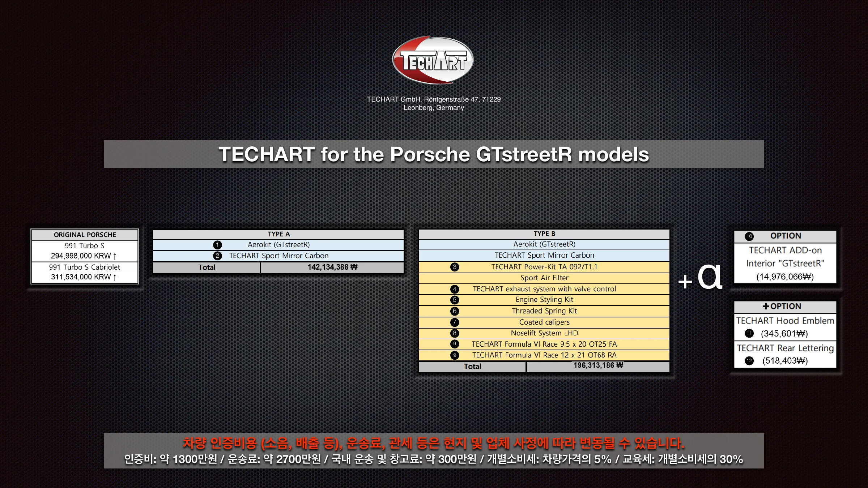This screenshot has width=868, height=488.
Task: Click Formula VI Race 9.5 x 20 OT25 FA
Action: (544, 344)
